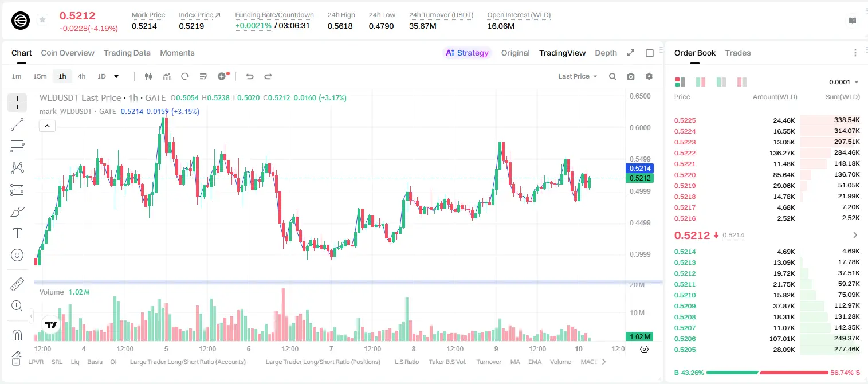Expand the 0.0001 price precision dropdown
The width and height of the screenshot is (868, 384).
click(843, 82)
